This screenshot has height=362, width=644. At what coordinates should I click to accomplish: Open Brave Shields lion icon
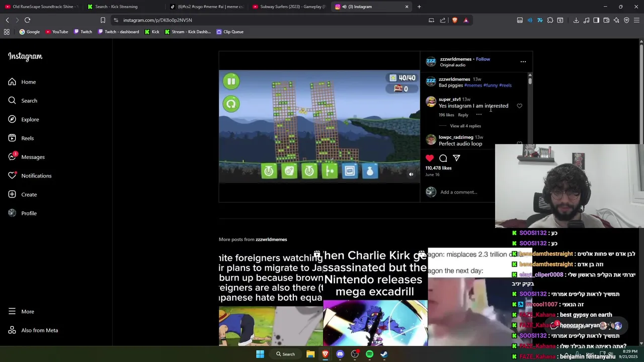(455, 20)
